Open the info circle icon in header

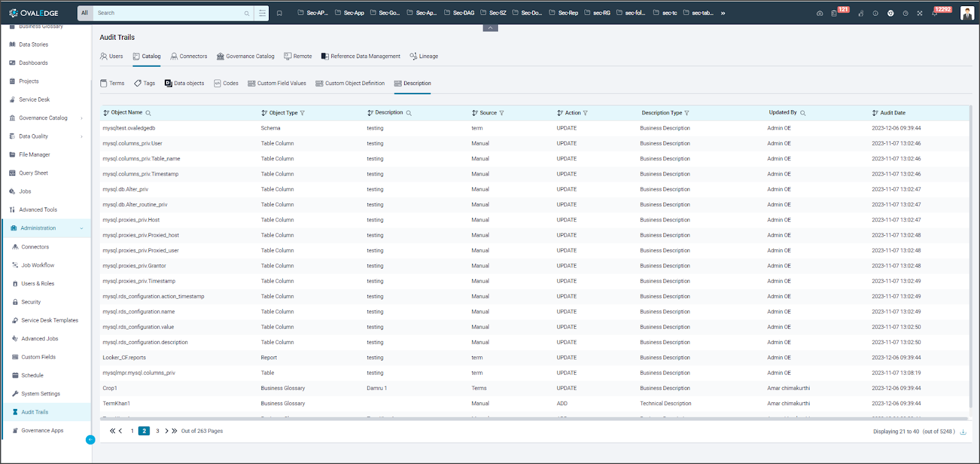(875, 13)
